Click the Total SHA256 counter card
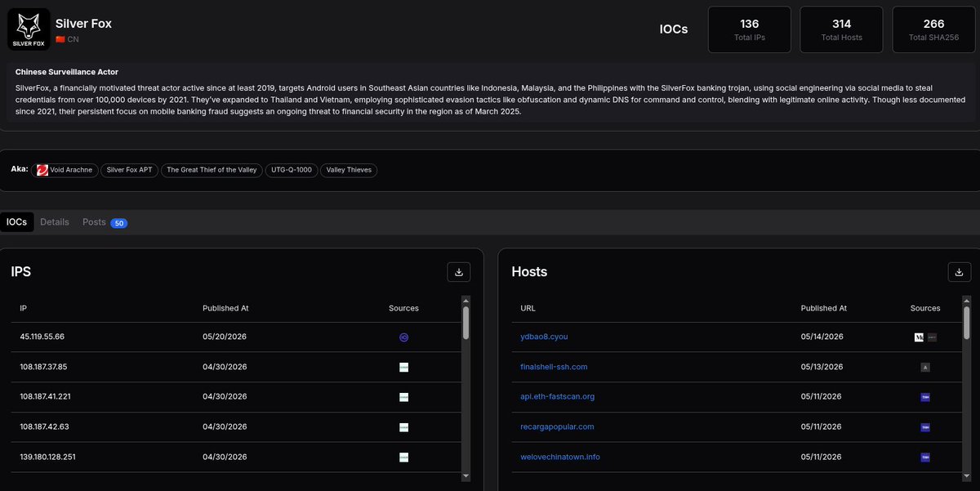The height and width of the screenshot is (491, 980). (x=933, y=29)
